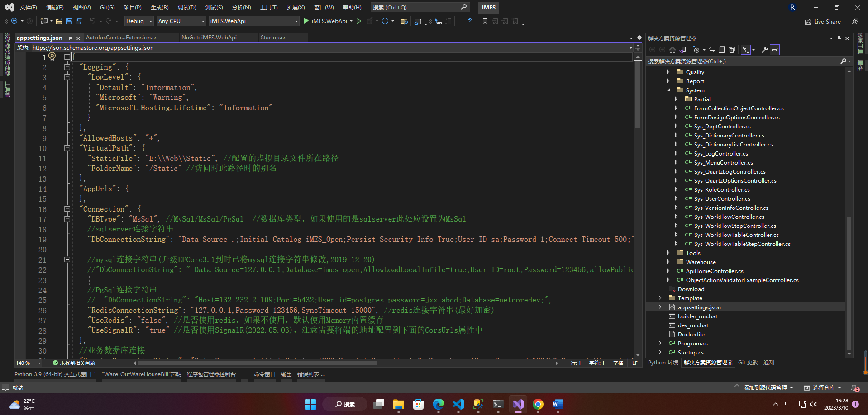Click the Home icon in Solution Explorer
The height and width of the screenshot is (415, 868).
coord(672,50)
